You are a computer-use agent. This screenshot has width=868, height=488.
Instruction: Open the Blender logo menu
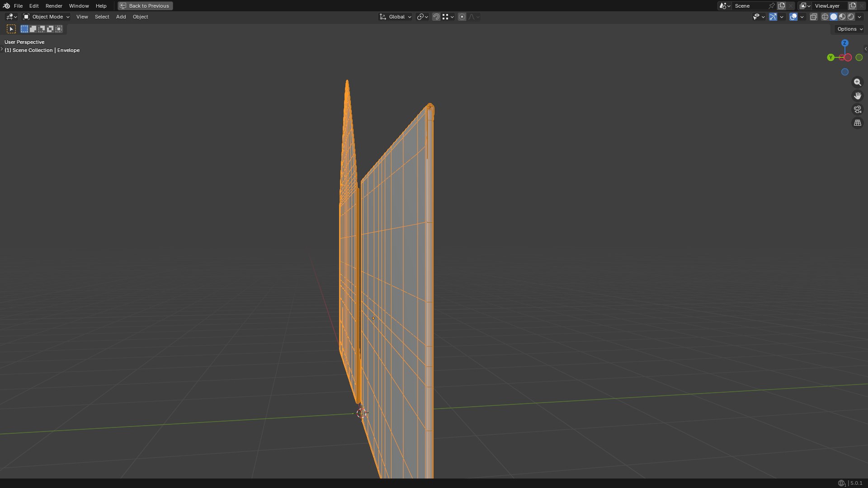6,6
